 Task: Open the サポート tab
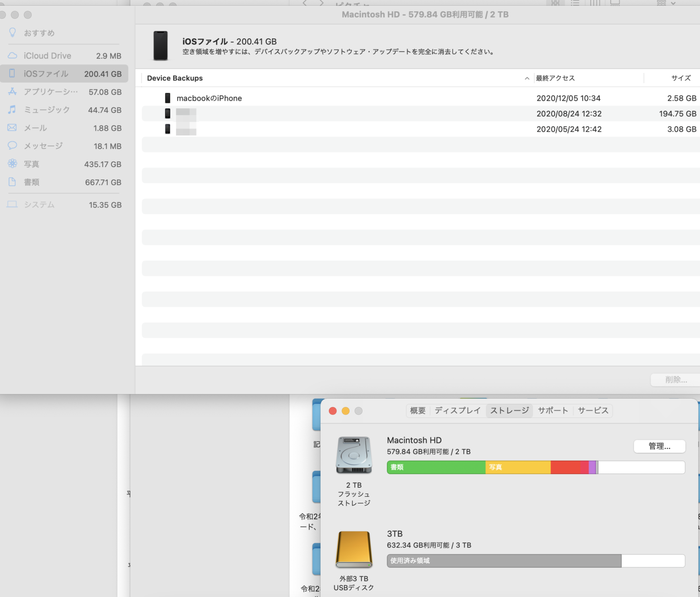553,411
